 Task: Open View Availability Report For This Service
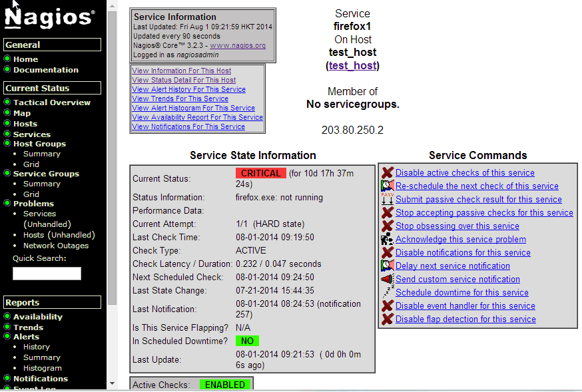198,117
